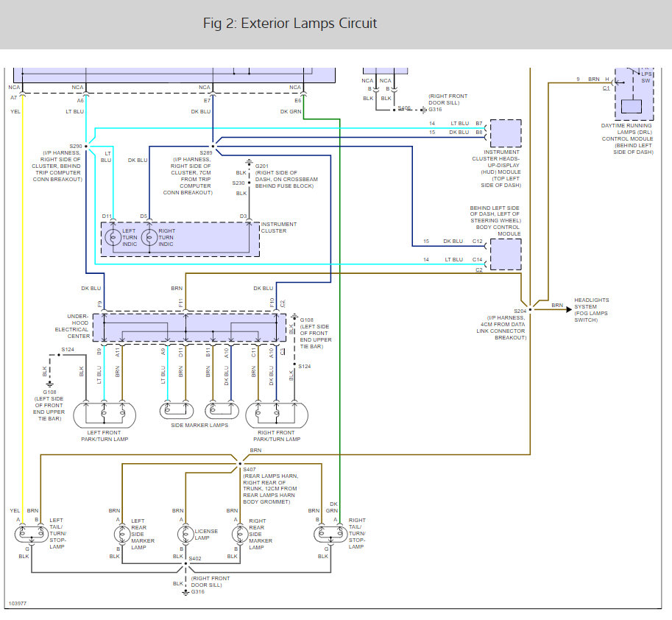Click the A7 connector label
Image resolution: width=672 pixels, height=620 pixels.
pos(14,98)
